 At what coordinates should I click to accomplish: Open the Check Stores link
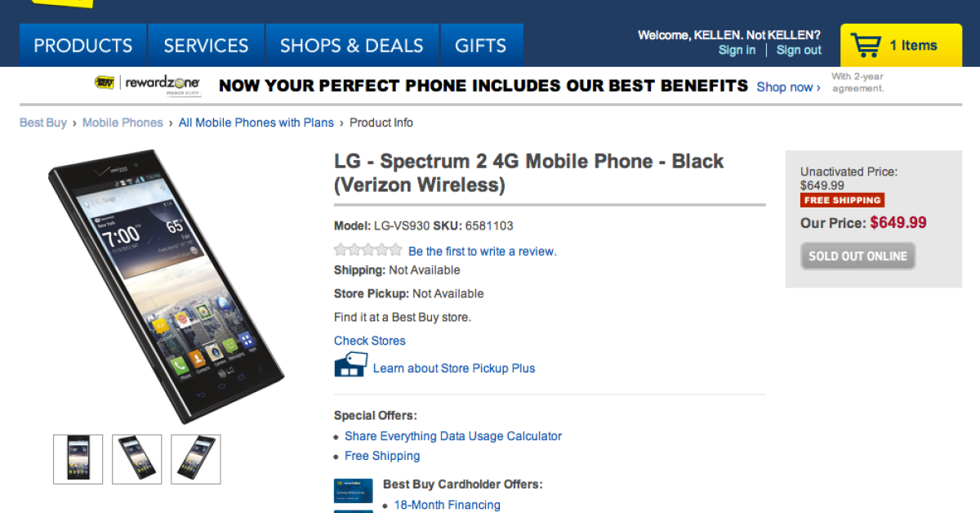pyautogui.click(x=369, y=341)
